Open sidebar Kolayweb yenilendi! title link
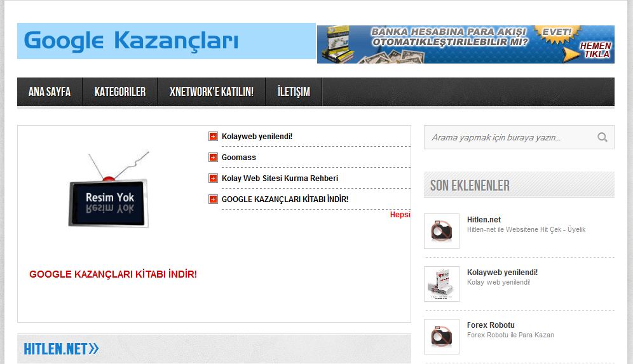 [502, 273]
